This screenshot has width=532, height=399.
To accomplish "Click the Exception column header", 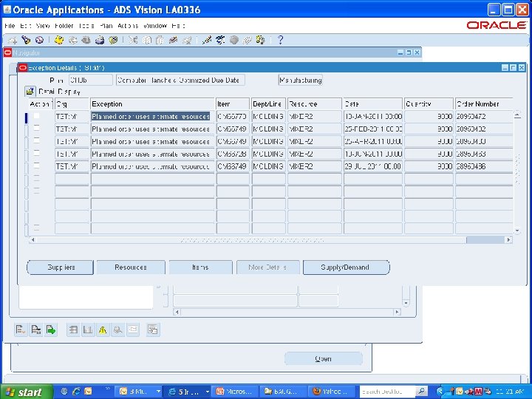I will 152,104.
